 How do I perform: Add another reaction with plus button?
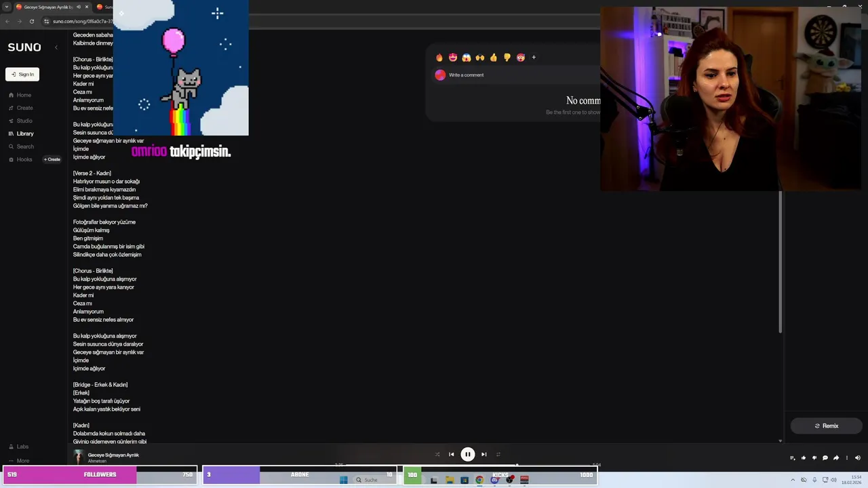(x=534, y=58)
